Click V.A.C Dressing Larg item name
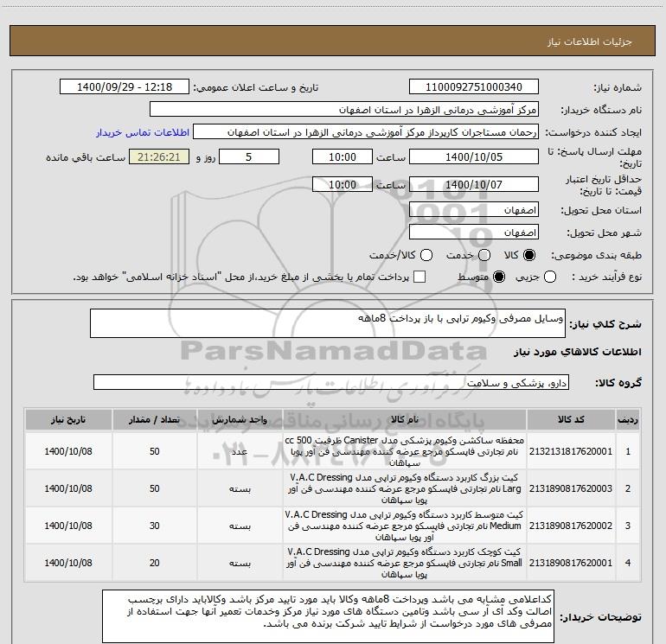Viewport: 666px width, 644px height. point(405,488)
